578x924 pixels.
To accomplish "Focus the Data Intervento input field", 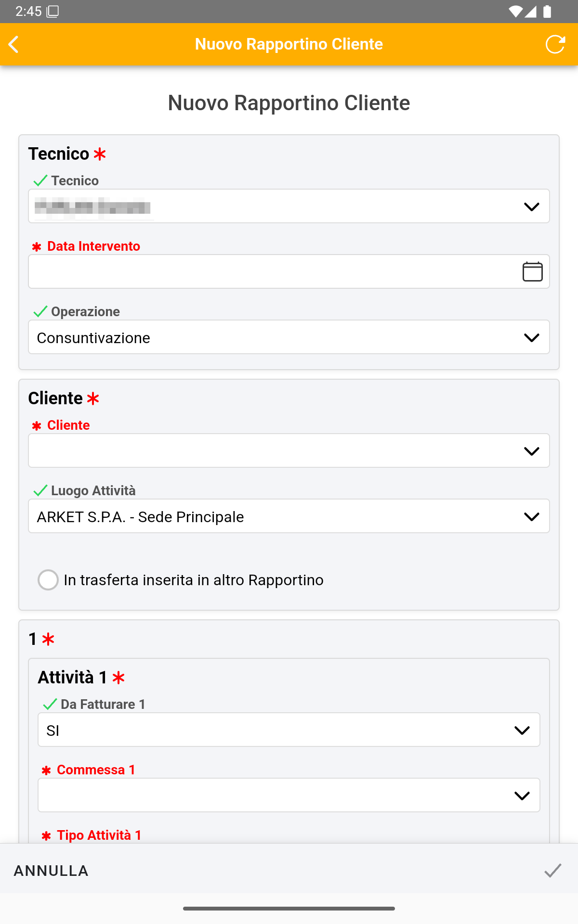I will pyautogui.click(x=270, y=271).
